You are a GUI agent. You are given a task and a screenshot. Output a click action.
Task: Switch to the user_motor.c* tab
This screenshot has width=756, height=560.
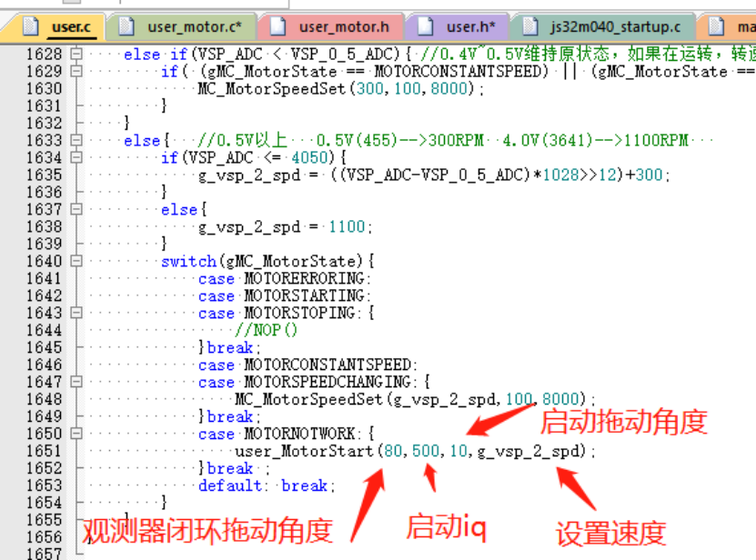tap(194, 27)
